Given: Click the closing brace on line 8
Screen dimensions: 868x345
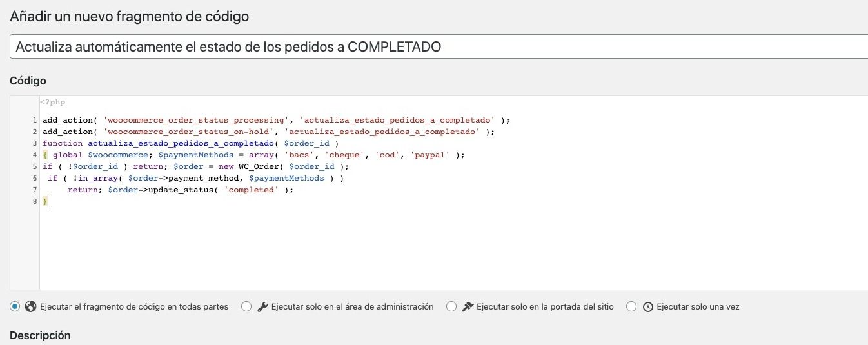Looking at the screenshot, I should click(x=45, y=201).
